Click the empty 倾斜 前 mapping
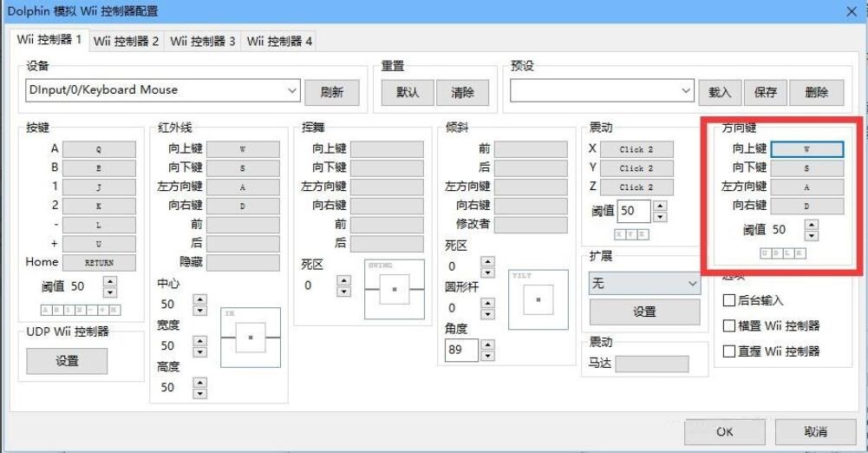This screenshot has width=868, height=453. pyautogui.click(x=531, y=149)
